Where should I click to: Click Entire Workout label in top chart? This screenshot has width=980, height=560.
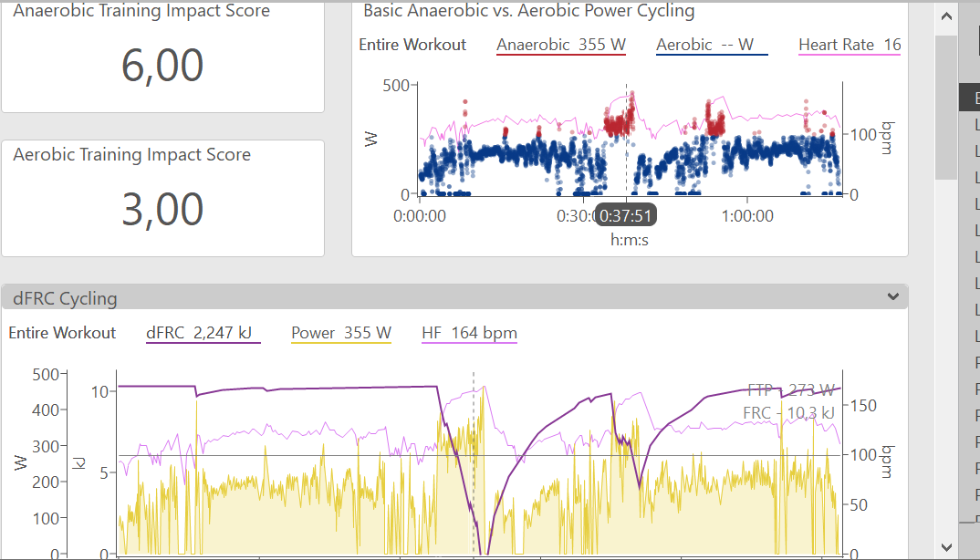coord(412,45)
